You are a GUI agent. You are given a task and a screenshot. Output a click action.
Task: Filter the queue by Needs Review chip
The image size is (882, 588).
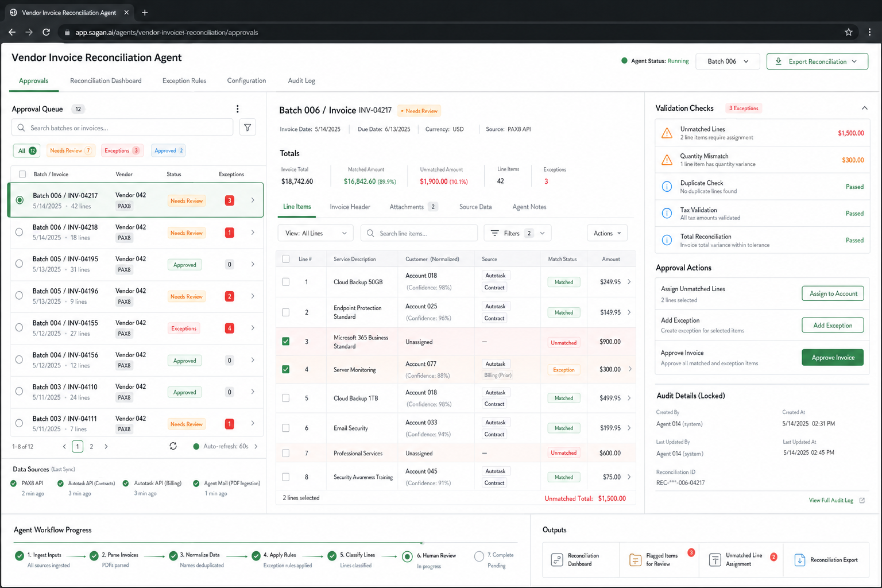click(71, 150)
